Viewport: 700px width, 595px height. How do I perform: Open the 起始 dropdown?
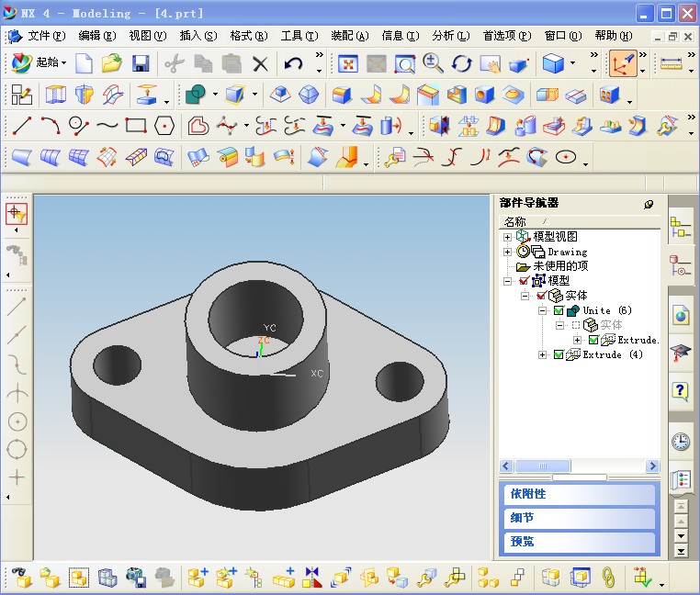click(40, 63)
